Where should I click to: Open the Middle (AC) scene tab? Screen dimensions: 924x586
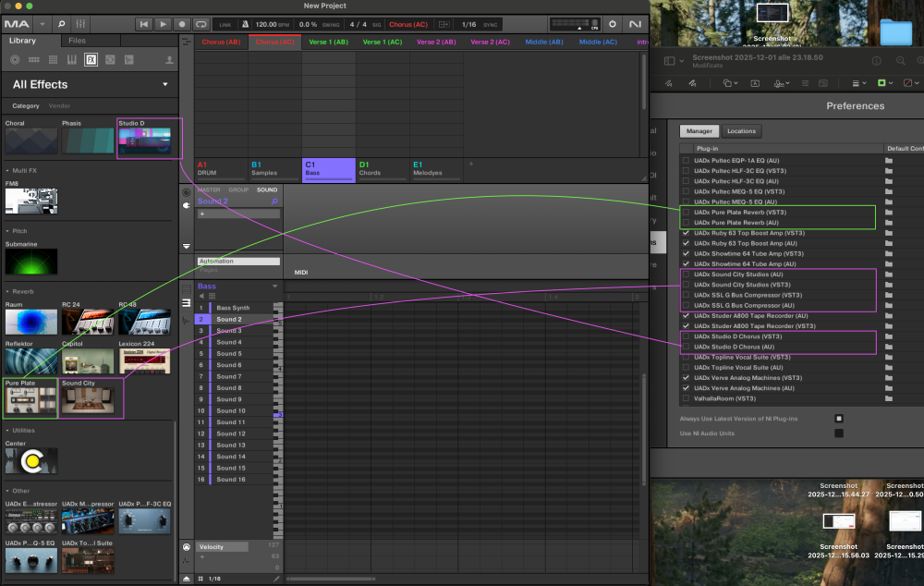598,42
